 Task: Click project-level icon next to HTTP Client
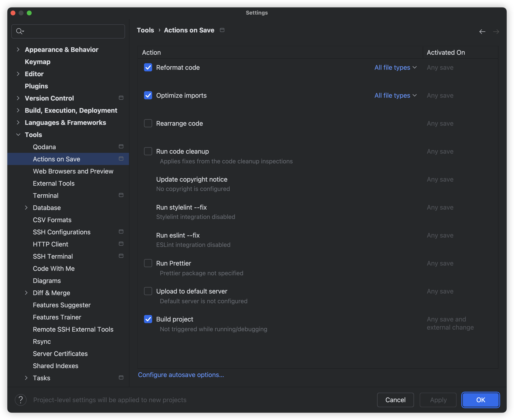(121, 244)
